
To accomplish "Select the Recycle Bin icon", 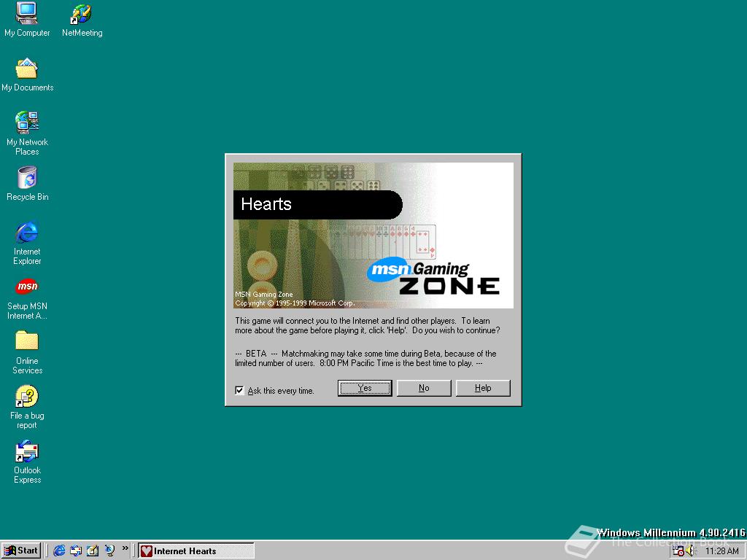I will click(x=27, y=184).
